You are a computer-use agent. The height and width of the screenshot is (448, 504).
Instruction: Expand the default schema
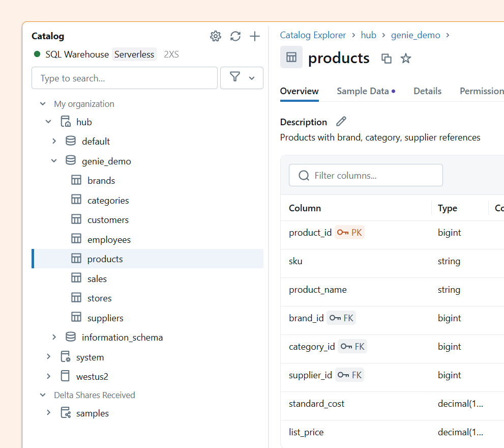point(54,141)
